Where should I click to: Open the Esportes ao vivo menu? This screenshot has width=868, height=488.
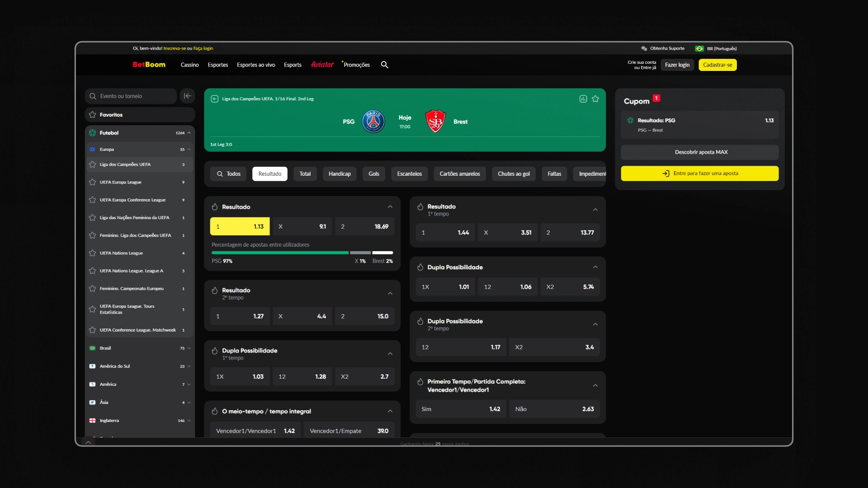[x=256, y=65]
